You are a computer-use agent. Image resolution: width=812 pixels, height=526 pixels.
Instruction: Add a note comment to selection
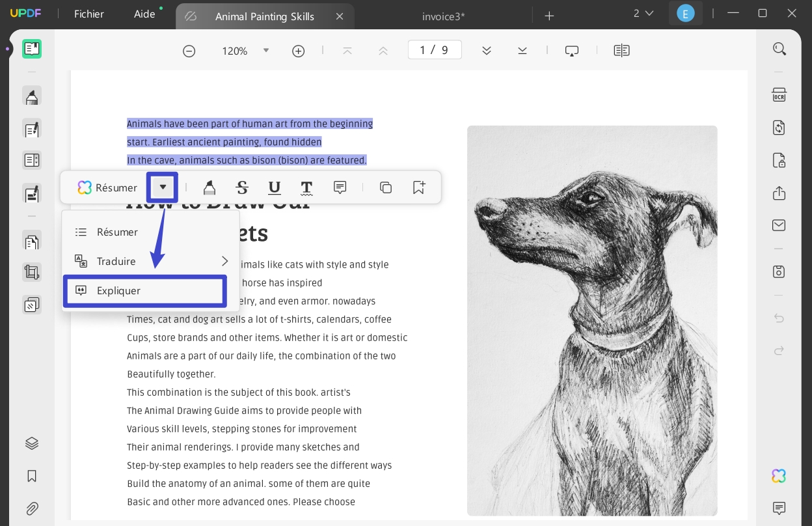[340, 187]
